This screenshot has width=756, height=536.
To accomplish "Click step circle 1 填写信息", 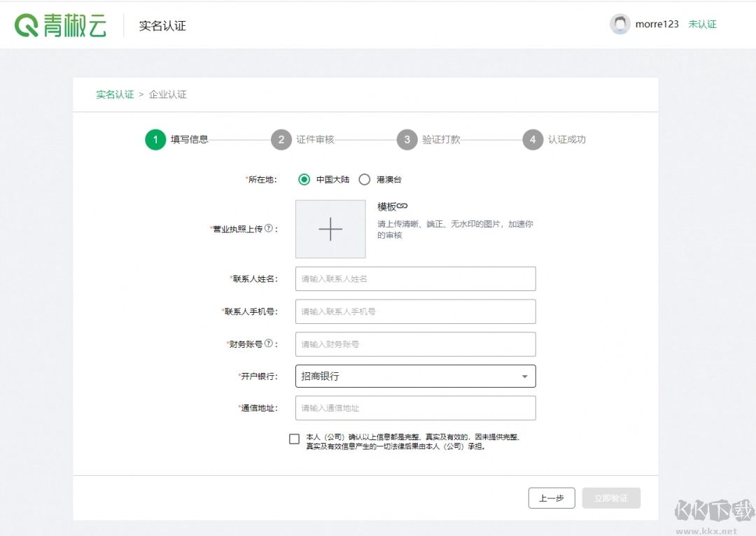I will click(155, 139).
